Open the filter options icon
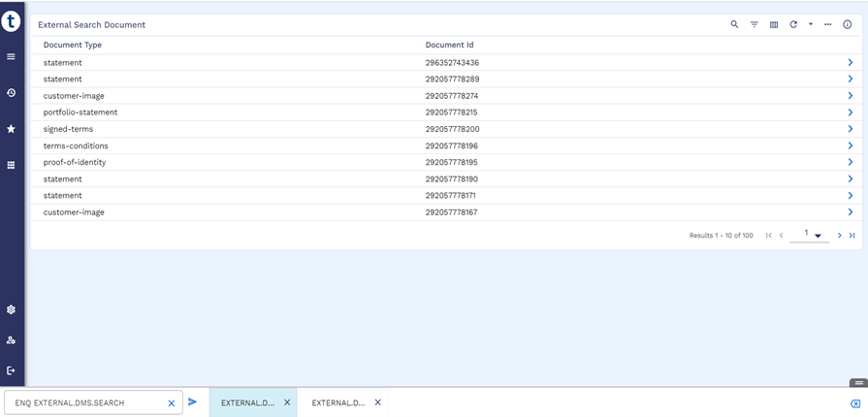The image size is (868, 417). [755, 24]
